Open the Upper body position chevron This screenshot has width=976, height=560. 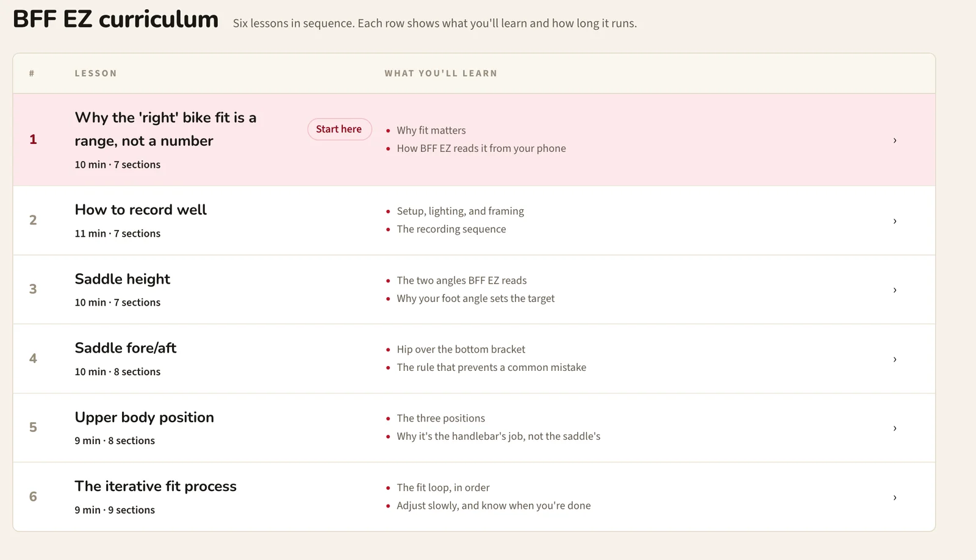pos(895,428)
